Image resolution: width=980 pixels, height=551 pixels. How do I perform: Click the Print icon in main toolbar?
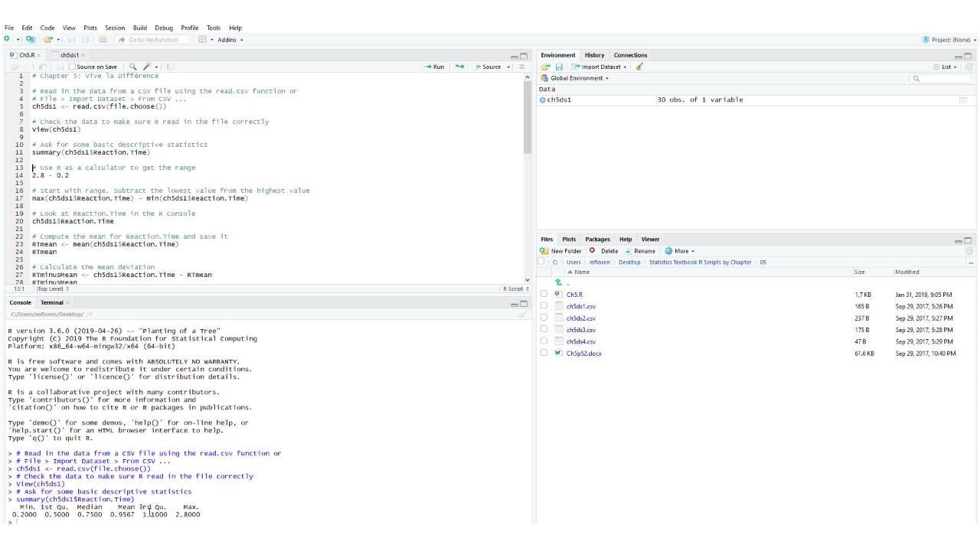tap(103, 40)
